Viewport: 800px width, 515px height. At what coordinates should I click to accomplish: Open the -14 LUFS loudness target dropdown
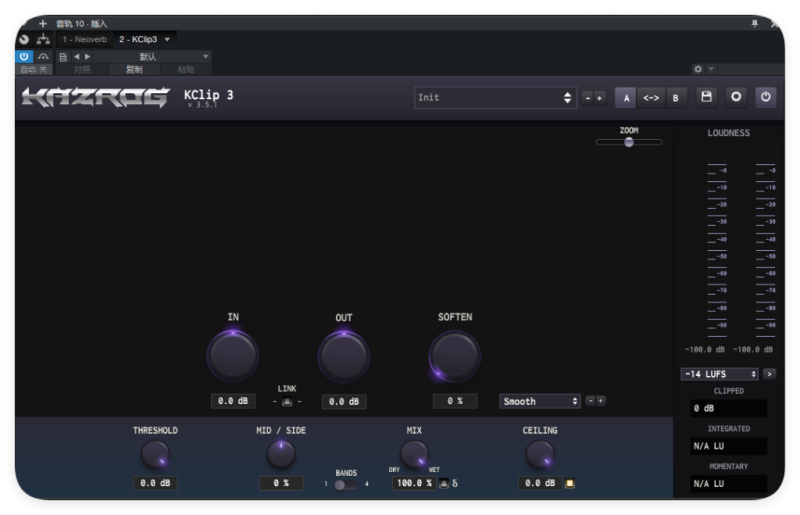[720, 374]
